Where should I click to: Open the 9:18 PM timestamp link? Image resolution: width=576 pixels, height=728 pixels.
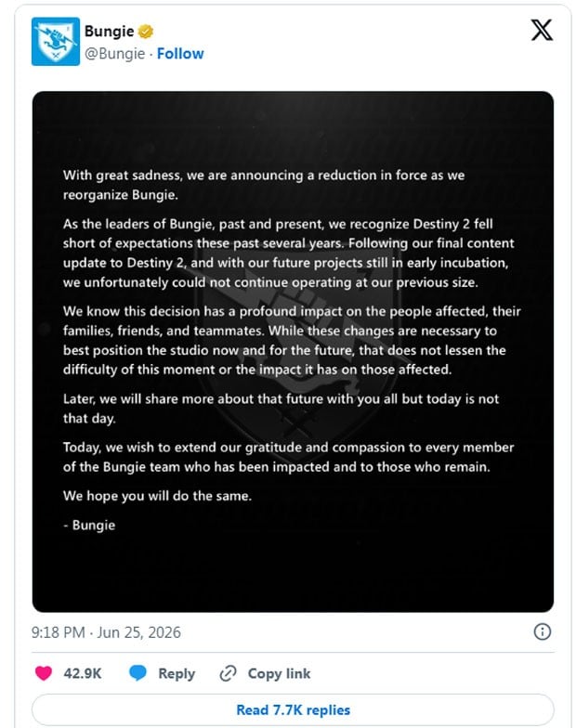(x=58, y=632)
